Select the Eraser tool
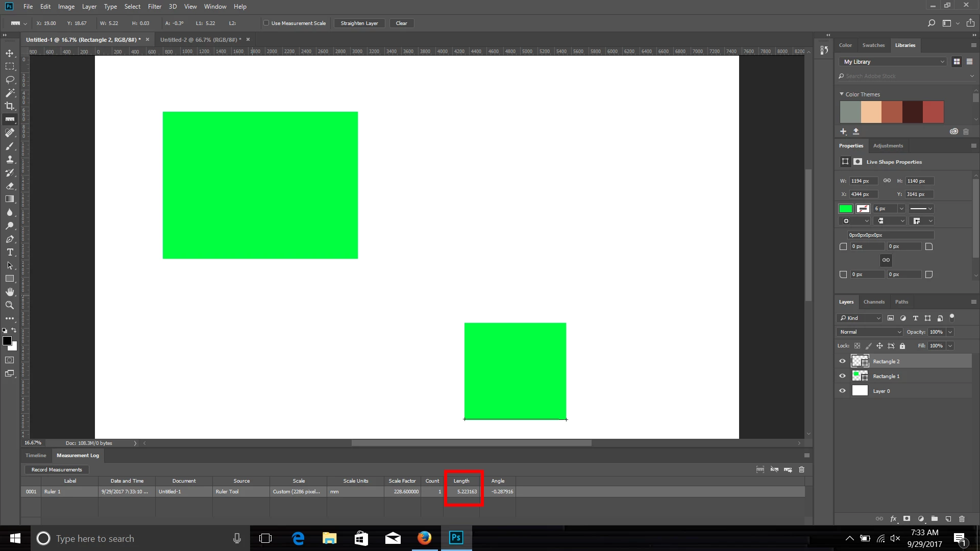 click(10, 186)
